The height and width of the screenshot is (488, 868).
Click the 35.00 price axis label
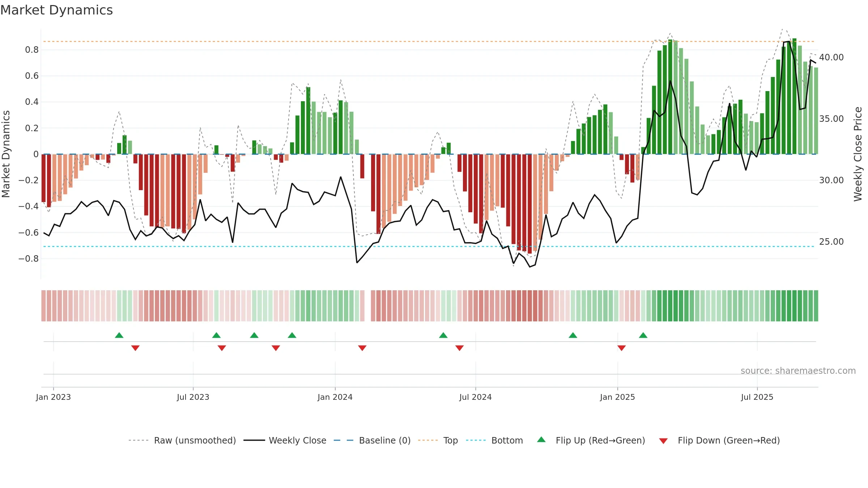(831, 119)
